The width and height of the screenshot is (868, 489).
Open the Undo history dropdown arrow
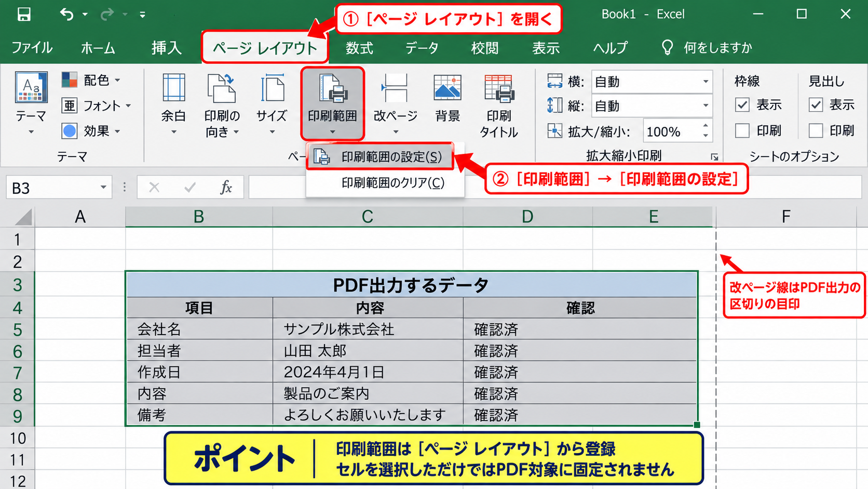85,15
